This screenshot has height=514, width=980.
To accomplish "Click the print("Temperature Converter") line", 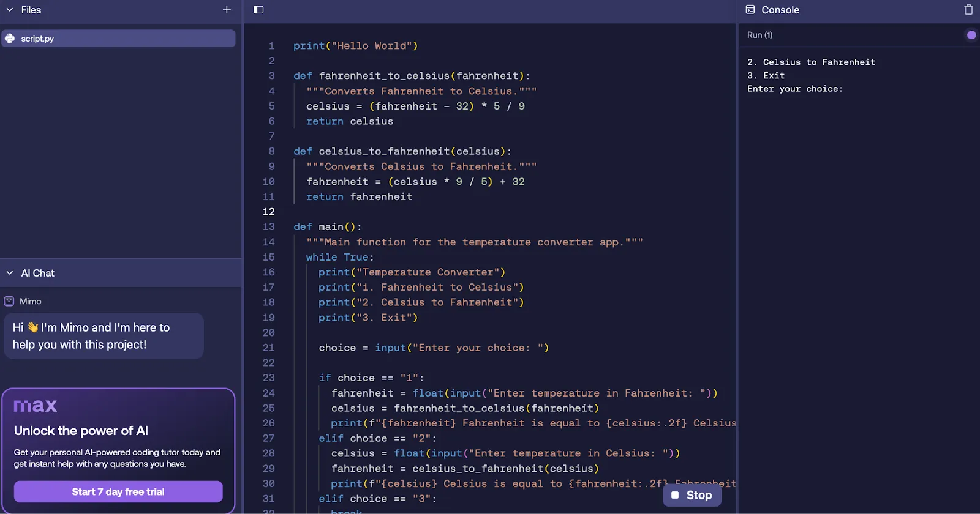I will [412, 272].
